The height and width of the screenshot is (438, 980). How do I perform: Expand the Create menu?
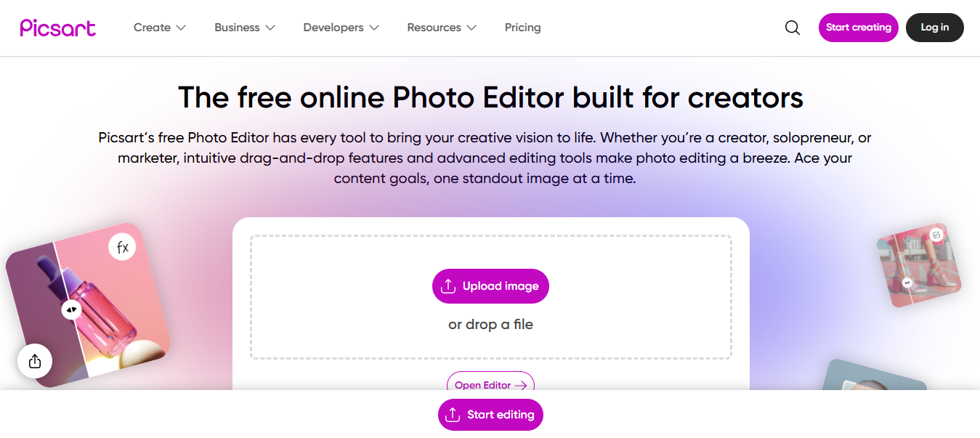click(159, 27)
